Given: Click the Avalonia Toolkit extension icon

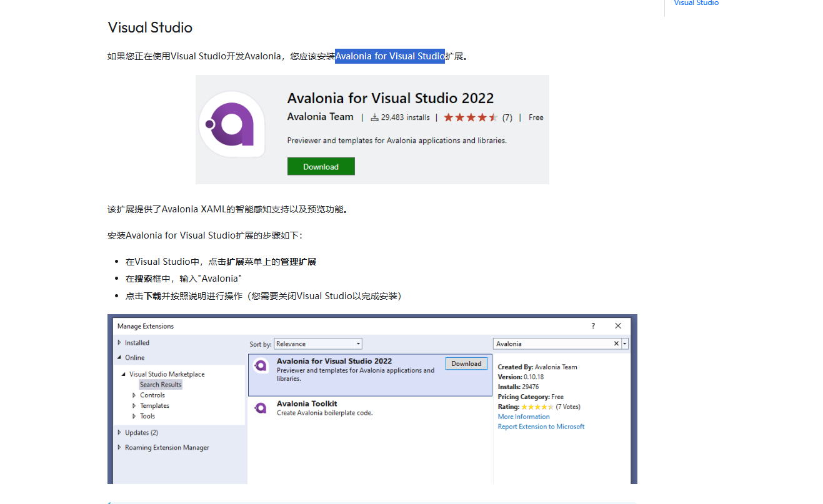Looking at the screenshot, I should pos(261,408).
